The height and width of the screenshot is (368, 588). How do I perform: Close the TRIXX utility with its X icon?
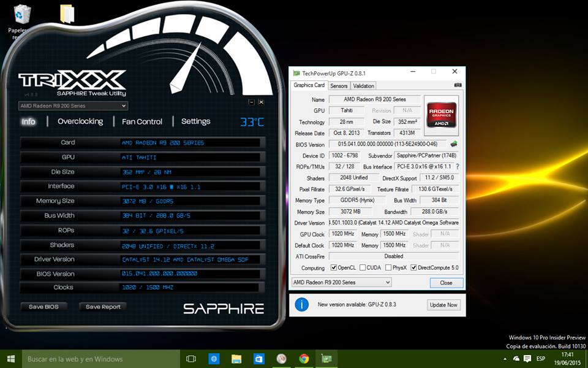click(x=262, y=102)
